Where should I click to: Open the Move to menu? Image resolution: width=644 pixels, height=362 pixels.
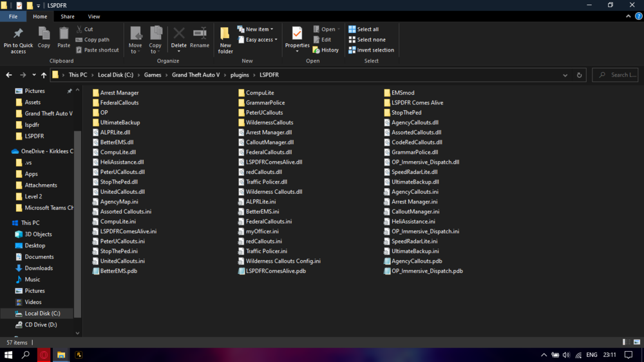click(135, 40)
